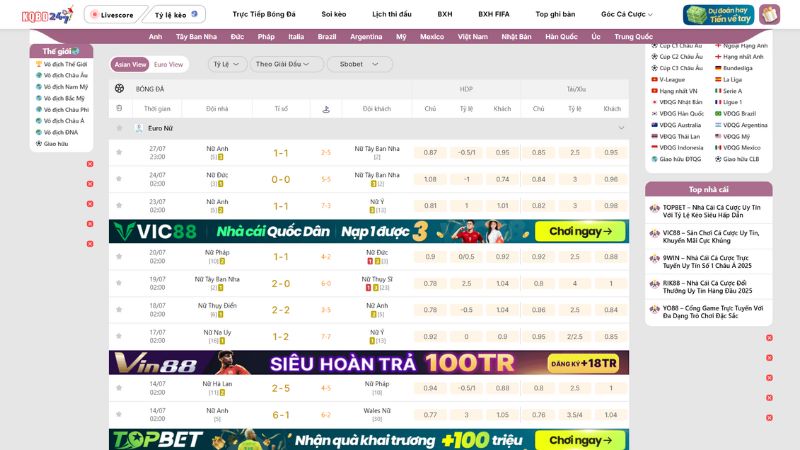Open the Livescore tab
Screen dimensions: 800x450
coord(111,15)
